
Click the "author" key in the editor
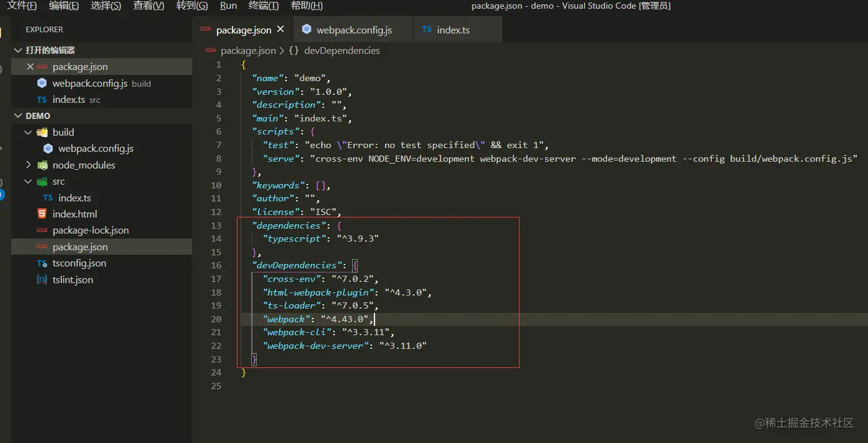pyautogui.click(x=273, y=198)
